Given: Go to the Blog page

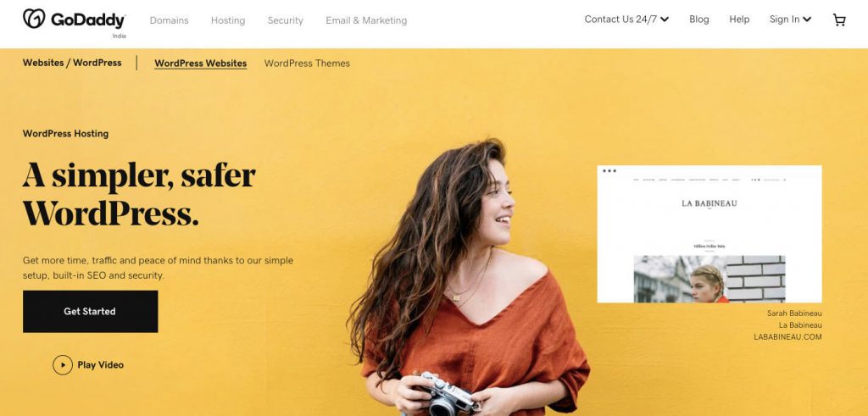Looking at the screenshot, I should pos(698,19).
